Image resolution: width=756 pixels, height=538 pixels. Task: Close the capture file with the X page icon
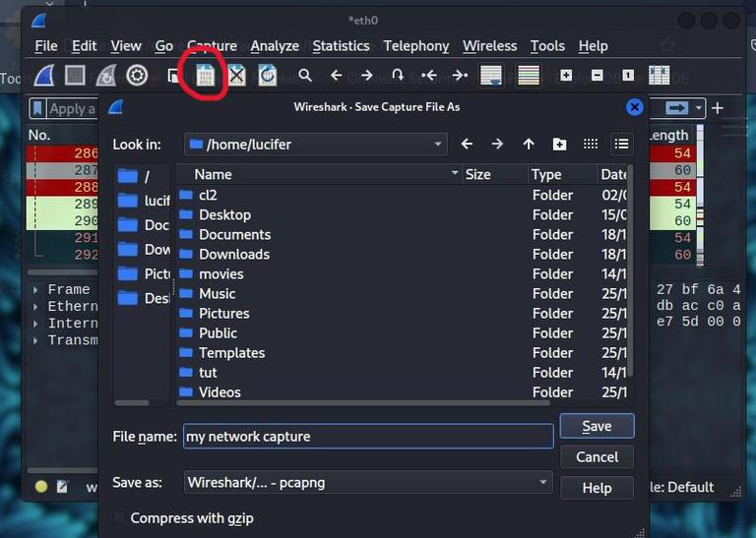pyautogui.click(x=236, y=75)
